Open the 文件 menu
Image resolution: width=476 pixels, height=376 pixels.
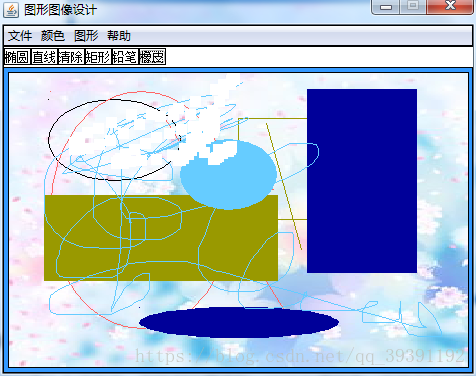pos(20,36)
